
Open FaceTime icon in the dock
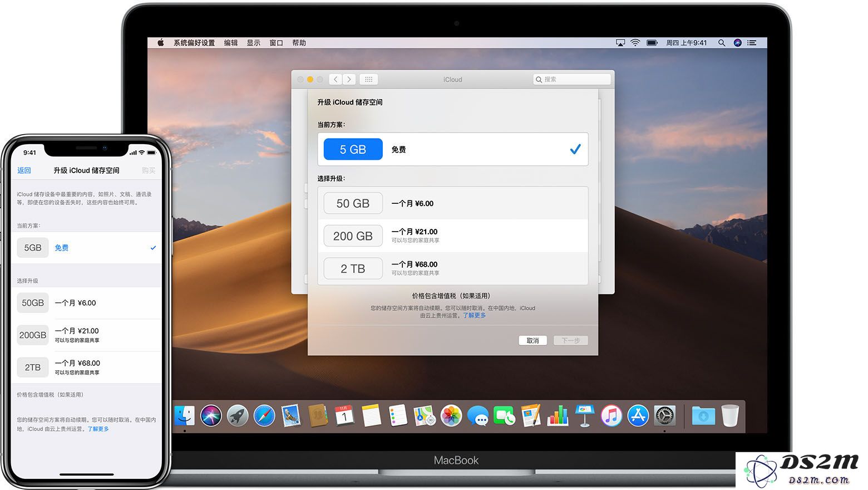click(x=505, y=416)
